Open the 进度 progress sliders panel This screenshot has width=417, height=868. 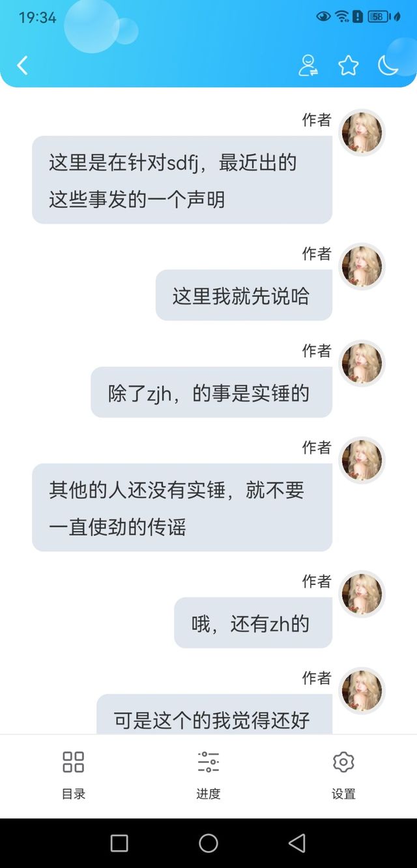click(x=208, y=775)
